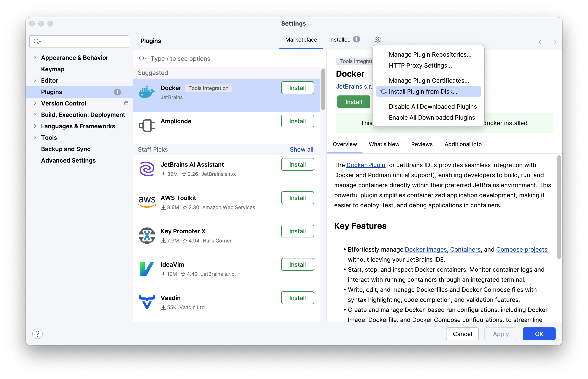Click the project-level icon beside Version Control
This screenshot has width=588, height=379.
coord(126,103)
